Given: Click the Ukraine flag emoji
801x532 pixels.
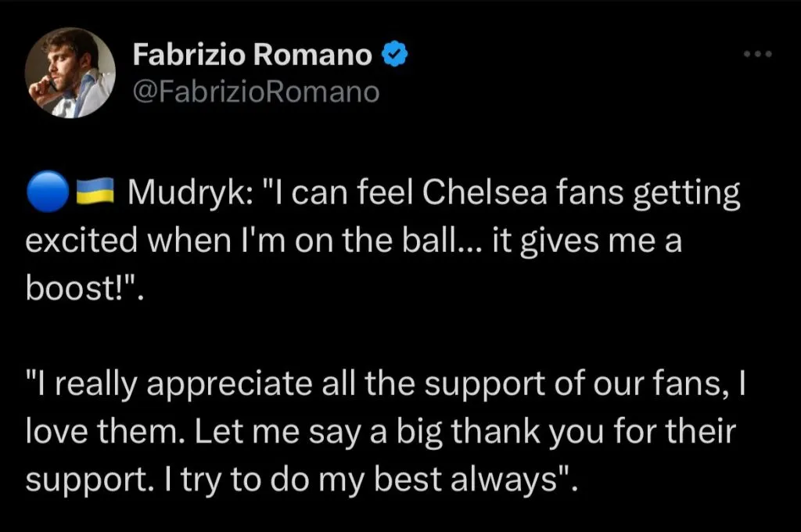Looking at the screenshot, I should [95, 192].
